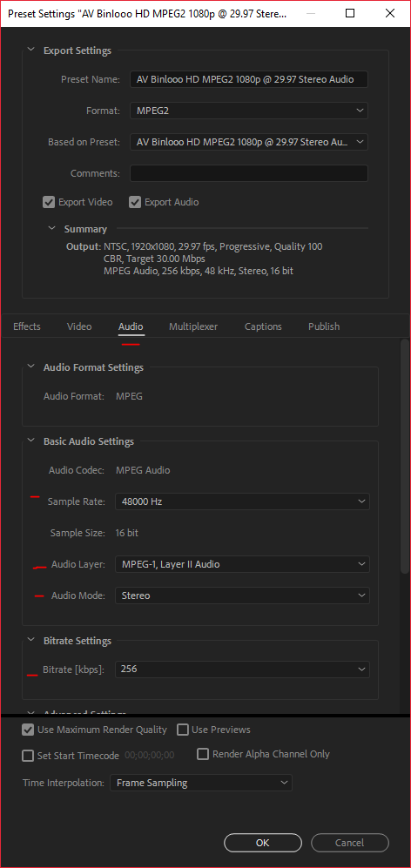411x868 pixels.
Task: Click the Sample Size value 16 bit
Action: (x=127, y=533)
